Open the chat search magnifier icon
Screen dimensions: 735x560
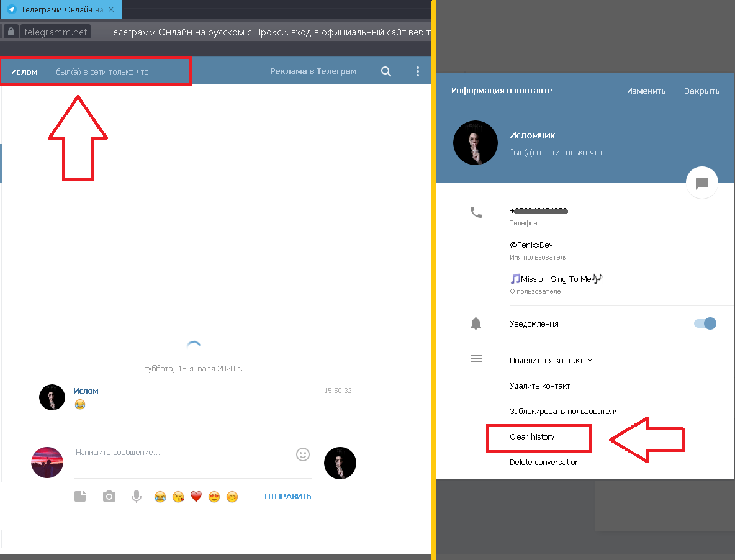tap(386, 71)
